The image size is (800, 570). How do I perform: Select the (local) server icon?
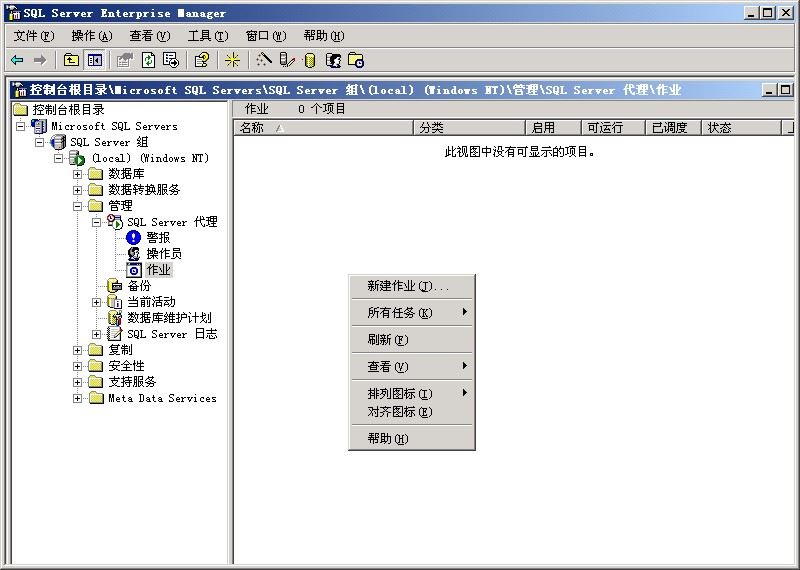(x=77, y=158)
